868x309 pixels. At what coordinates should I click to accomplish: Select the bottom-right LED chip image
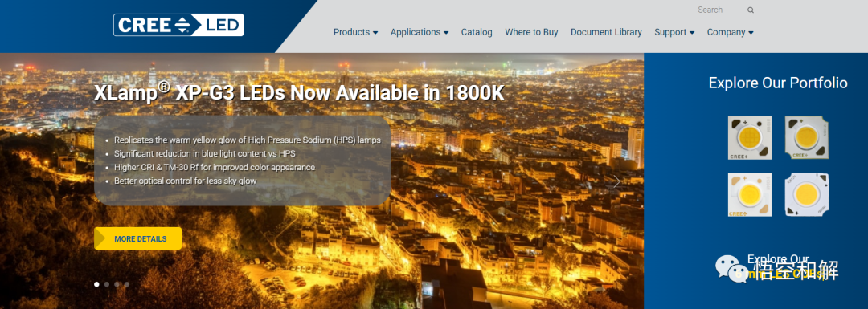(807, 194)
